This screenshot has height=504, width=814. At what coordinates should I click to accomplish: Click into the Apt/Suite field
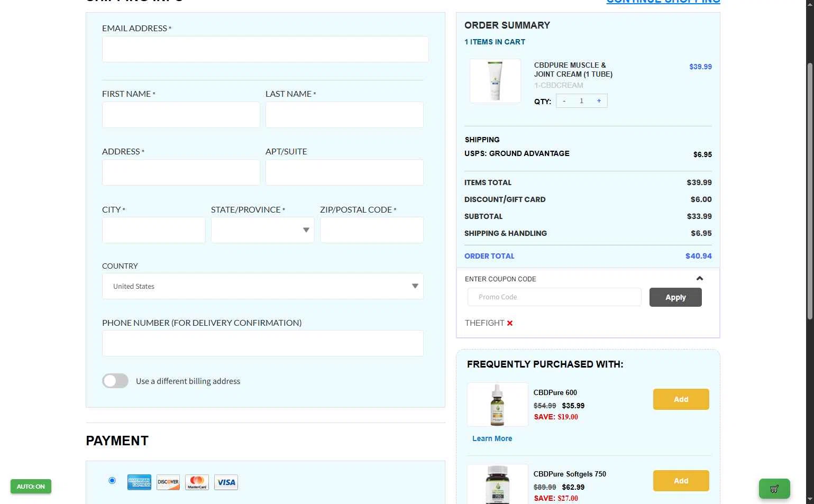(x=344, y=172)
